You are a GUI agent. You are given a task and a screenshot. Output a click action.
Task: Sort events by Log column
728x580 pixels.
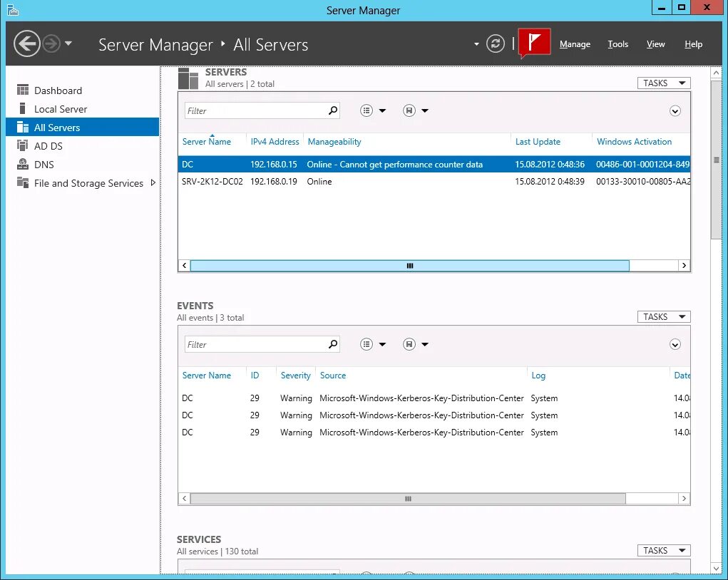click(x=538, y=376)
